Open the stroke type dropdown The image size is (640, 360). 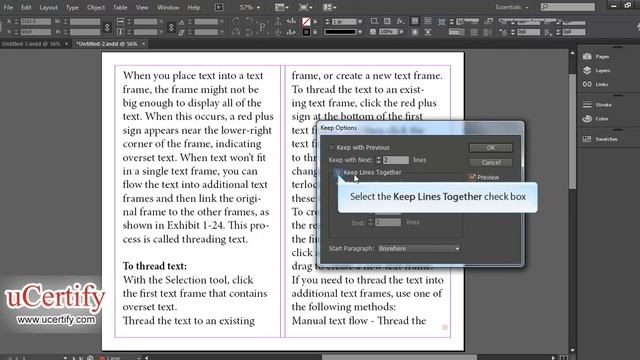coord(360,31)
